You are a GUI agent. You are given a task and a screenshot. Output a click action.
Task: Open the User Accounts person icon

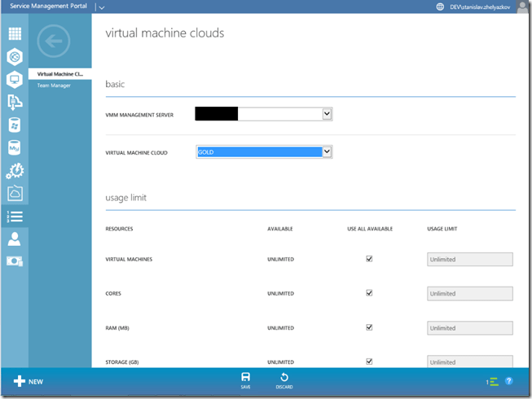[x=14, y=239]
